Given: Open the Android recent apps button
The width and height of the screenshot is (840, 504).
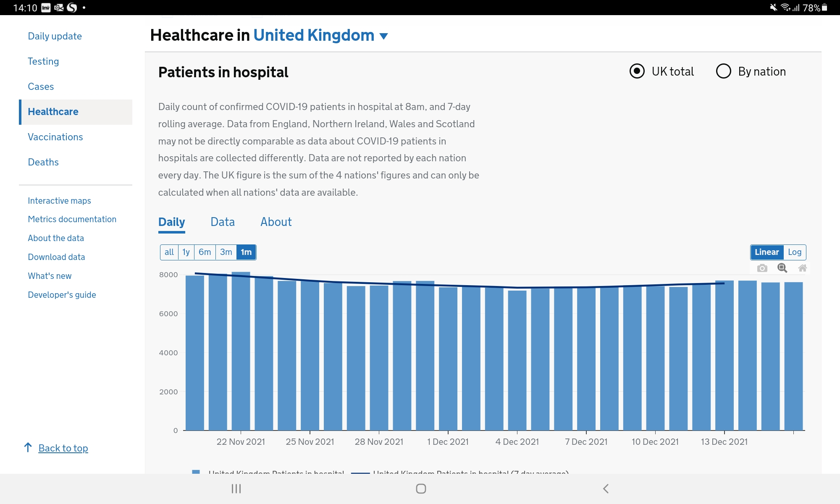Looking at the screenshot, I should pyautogui.click(x=236, y=488).
